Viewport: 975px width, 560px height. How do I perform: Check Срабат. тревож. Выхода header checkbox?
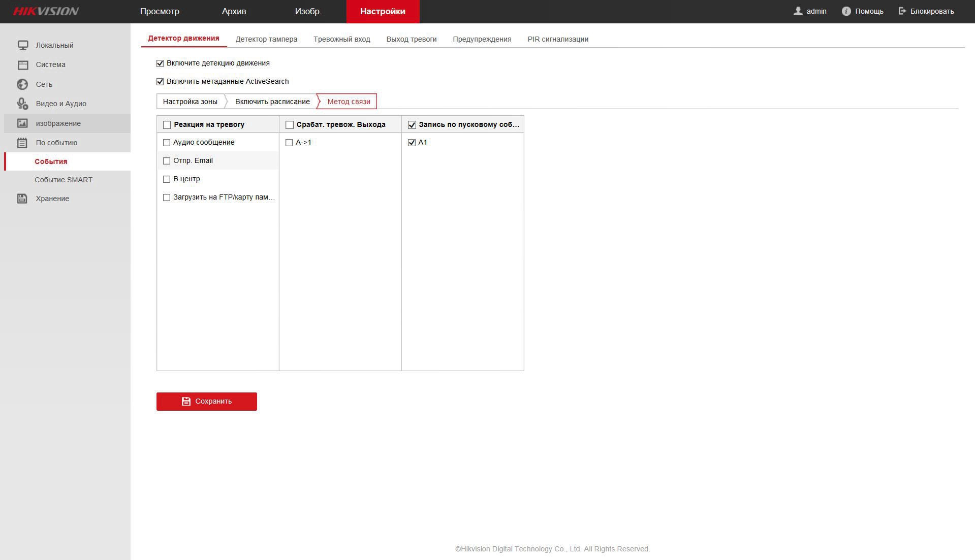(x=290, y=125)
